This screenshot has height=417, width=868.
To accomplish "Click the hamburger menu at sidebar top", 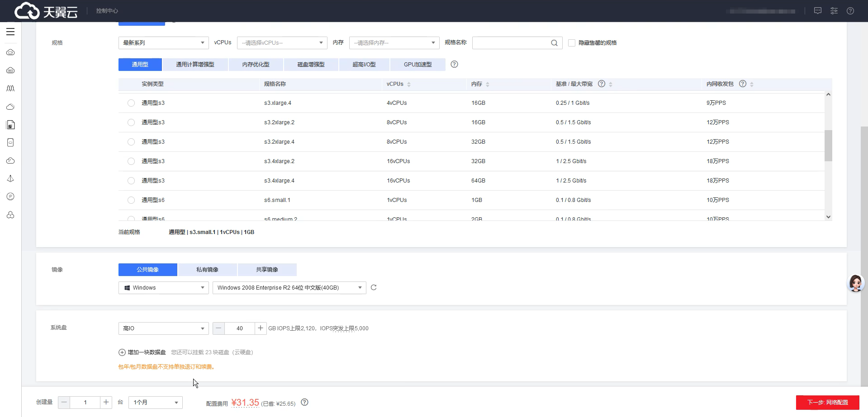I will click(10, 32).
